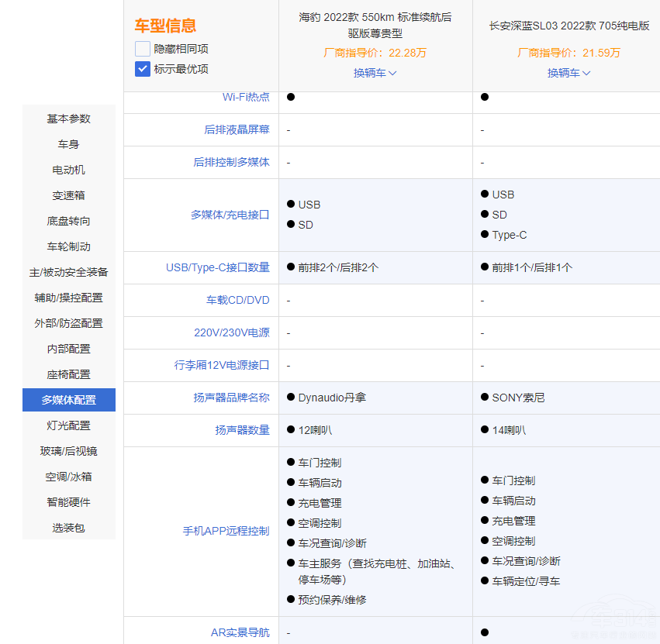Navigate to 变速箱 section
This screenshot has width=660, height=644.
[x=69, y=195]
